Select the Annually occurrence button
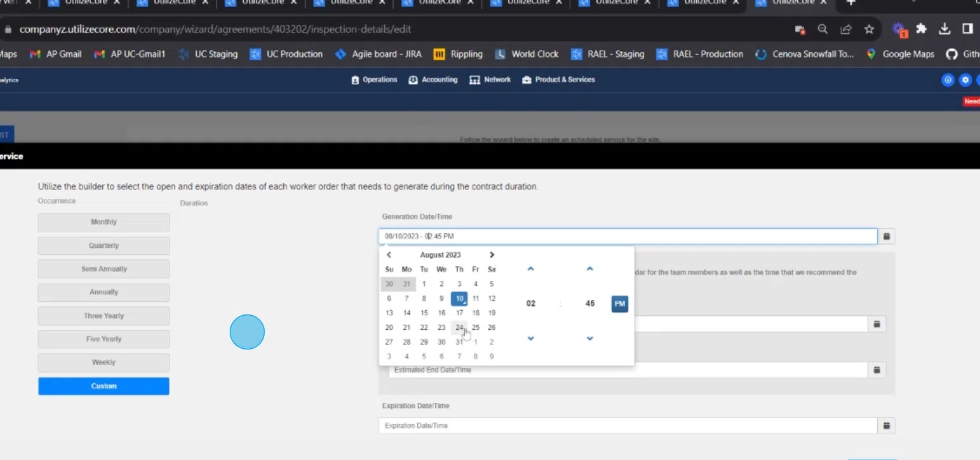The image size is (980, 460). [103, 292]
